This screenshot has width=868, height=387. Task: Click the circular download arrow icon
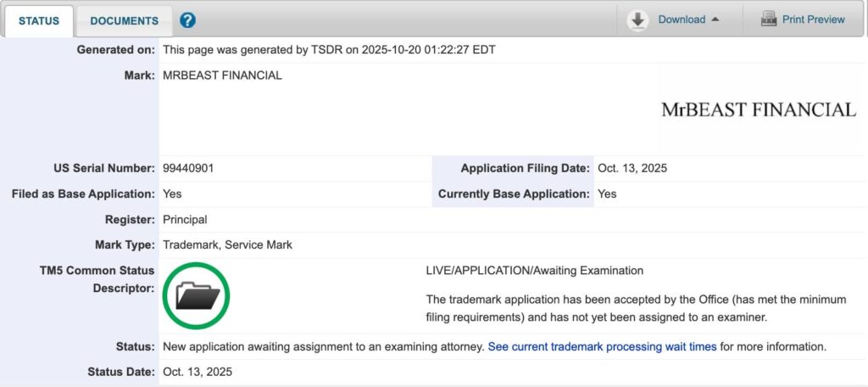pos(637,20)
